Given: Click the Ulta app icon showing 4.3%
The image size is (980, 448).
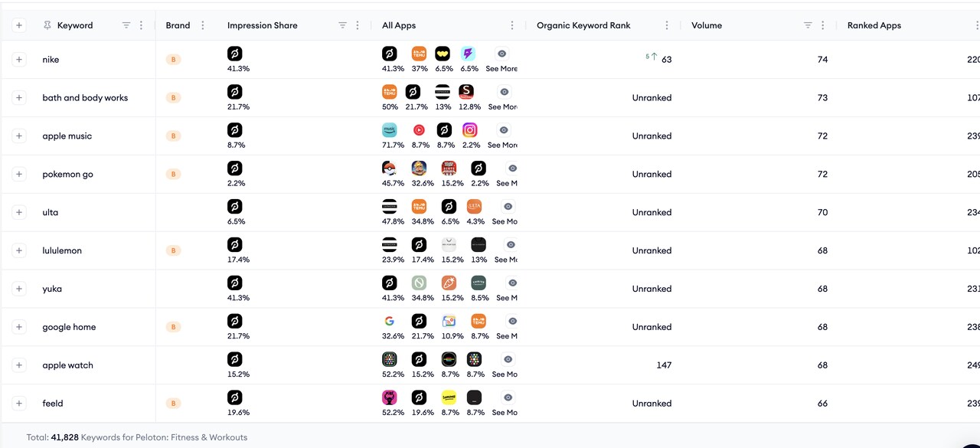Looking at the screenshot, I should 475,207.
